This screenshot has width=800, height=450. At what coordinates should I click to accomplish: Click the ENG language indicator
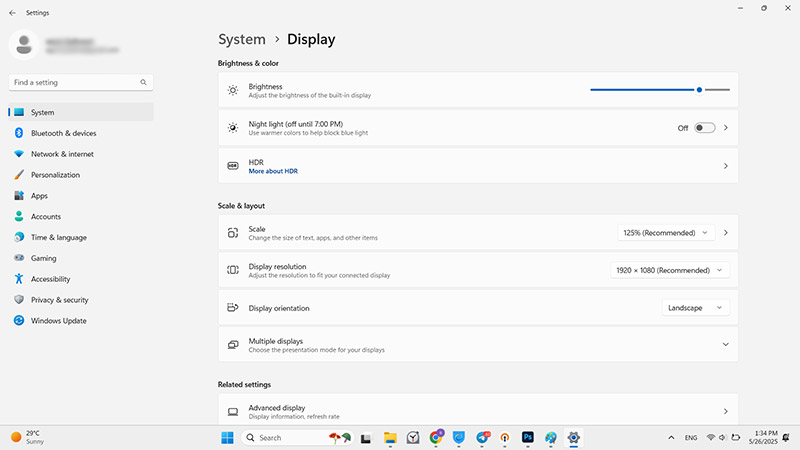(x=691, y=438)
